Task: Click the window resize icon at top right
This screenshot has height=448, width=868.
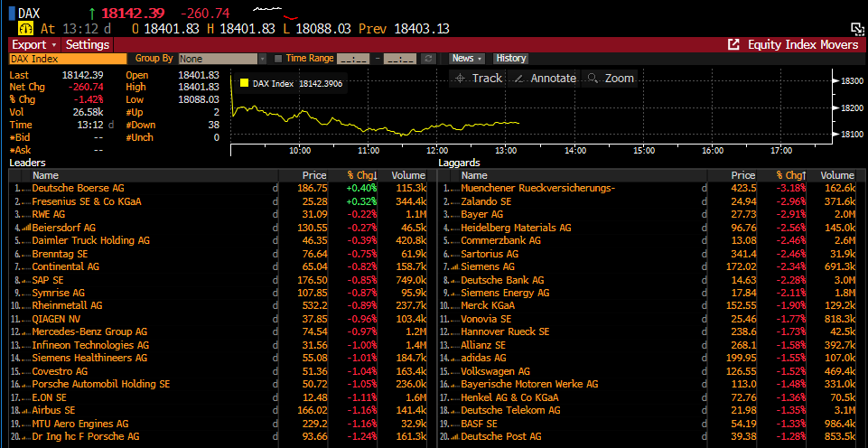Action: 857,29
